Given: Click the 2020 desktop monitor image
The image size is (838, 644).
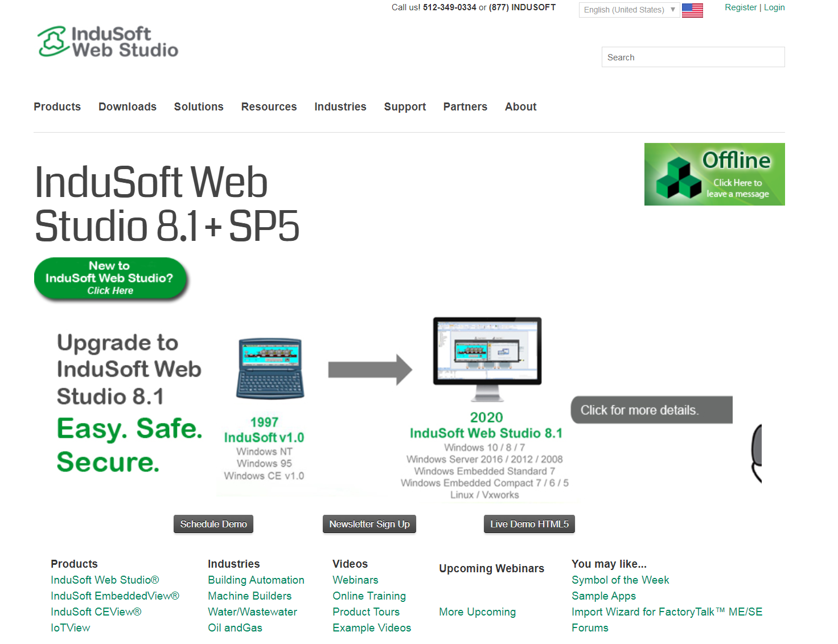Looking at the screenshot, I should pyautogui.click(x=487, y=359).
